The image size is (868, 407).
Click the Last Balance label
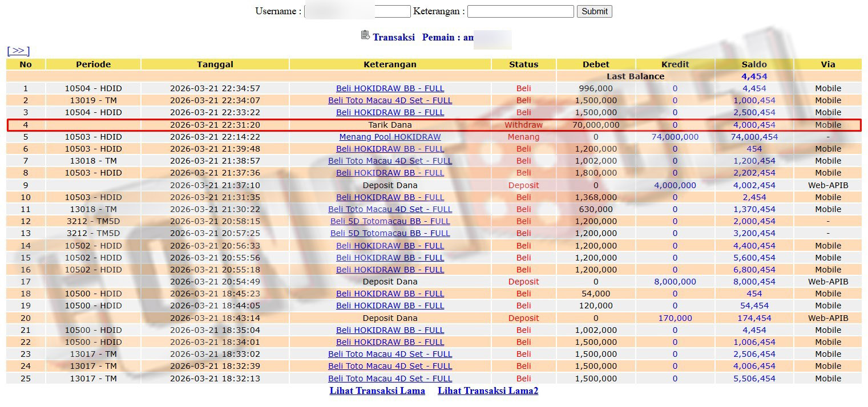click(635, 76)
